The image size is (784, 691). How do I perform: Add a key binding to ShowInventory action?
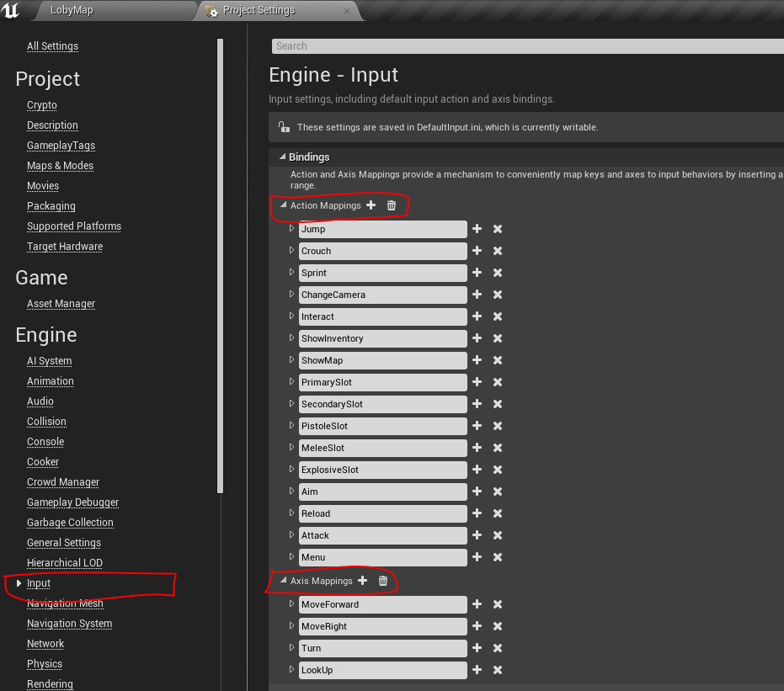pyautogui.click(x=477, y=338)
